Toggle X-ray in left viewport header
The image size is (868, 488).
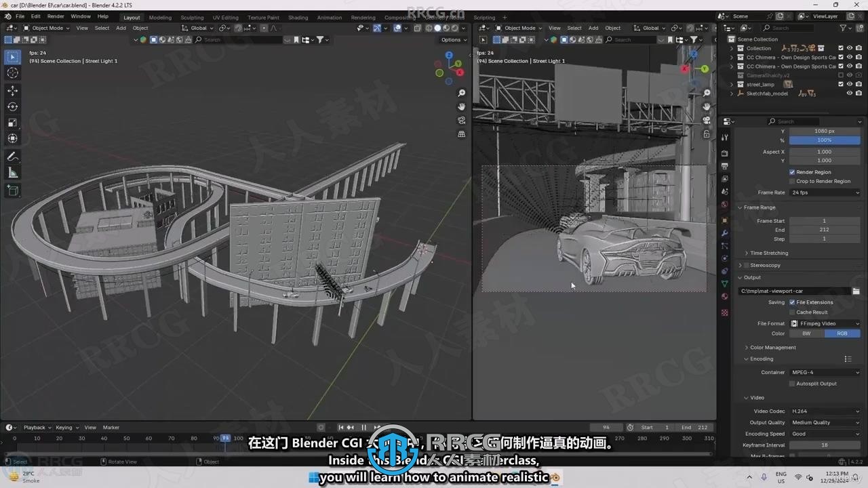pos(418,28)
